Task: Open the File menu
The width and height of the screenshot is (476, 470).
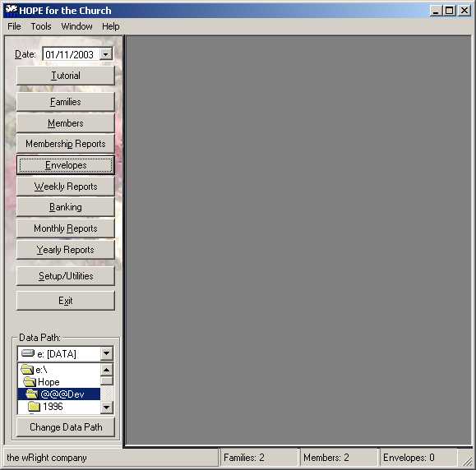Action: coord(14,26)
